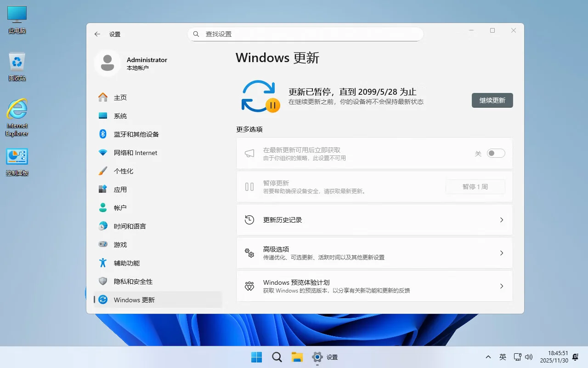588x368 pixels.
Task: Click the back arrow in Settings
Action: tap(97, 34)
